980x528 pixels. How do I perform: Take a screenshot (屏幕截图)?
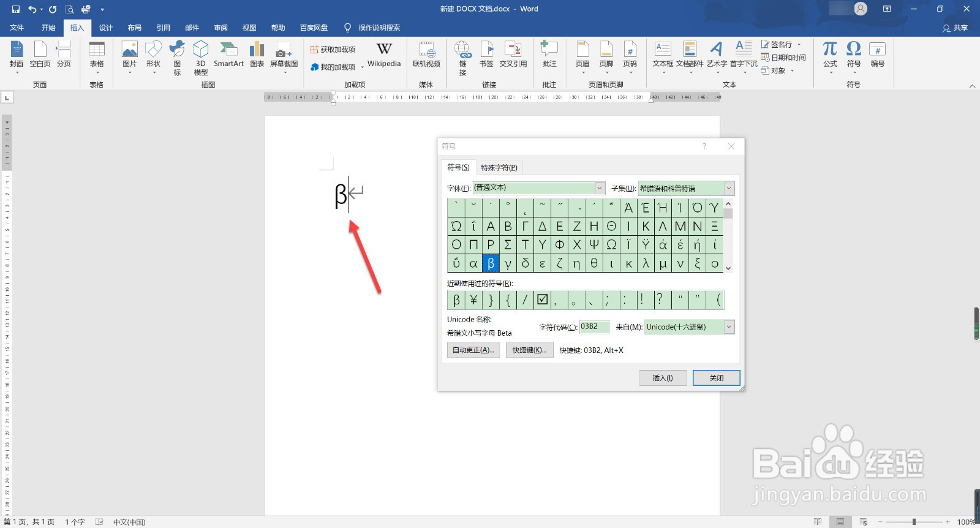click(x=284, y=57)
